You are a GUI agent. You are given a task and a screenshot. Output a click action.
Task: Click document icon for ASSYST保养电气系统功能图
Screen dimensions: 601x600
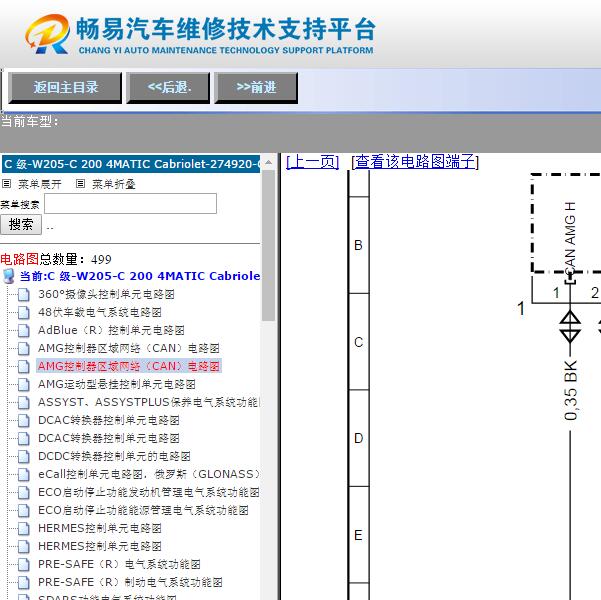click(x=24, y=402)
